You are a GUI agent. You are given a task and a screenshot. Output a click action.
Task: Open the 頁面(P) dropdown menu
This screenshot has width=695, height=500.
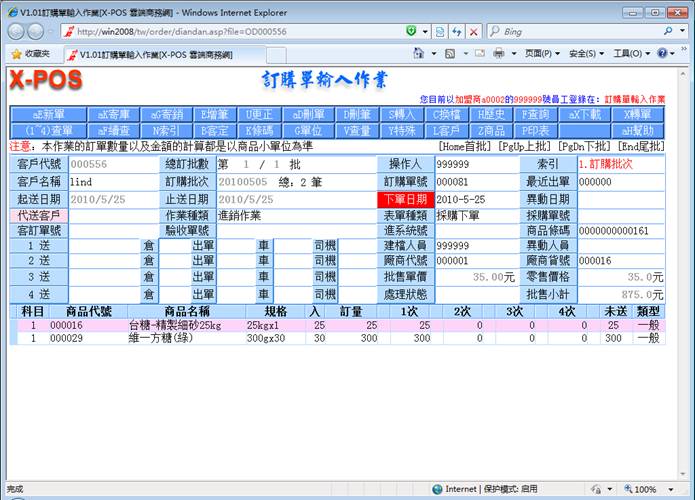(x=541, y=54)
